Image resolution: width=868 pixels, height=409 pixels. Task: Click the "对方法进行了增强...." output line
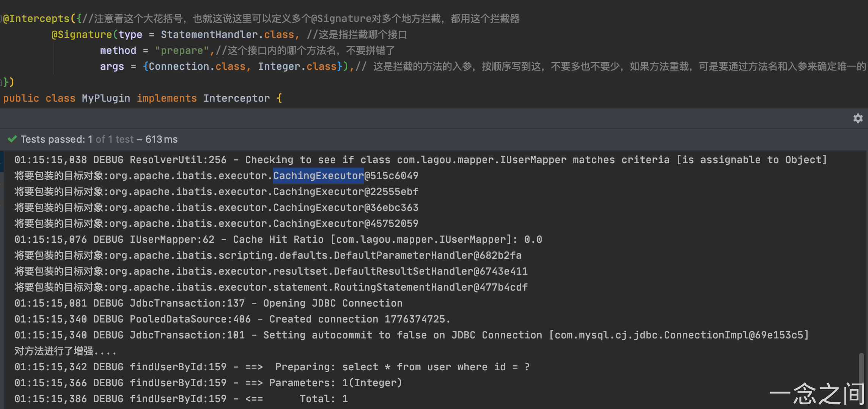point(65,351)
